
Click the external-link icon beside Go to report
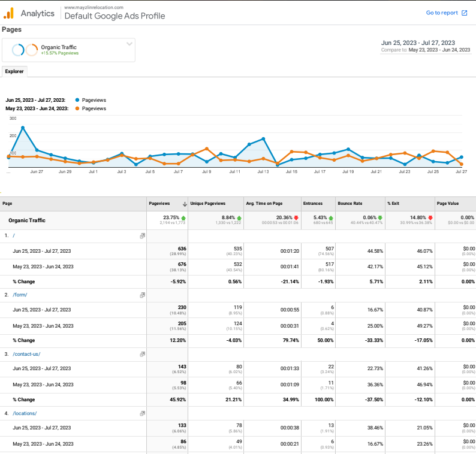[464, 13]
